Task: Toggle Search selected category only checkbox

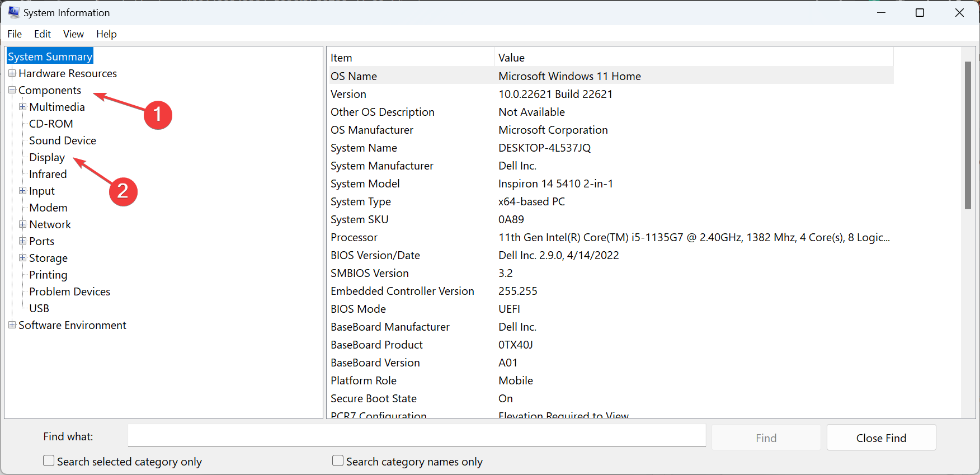Action: tap(49, 461)
